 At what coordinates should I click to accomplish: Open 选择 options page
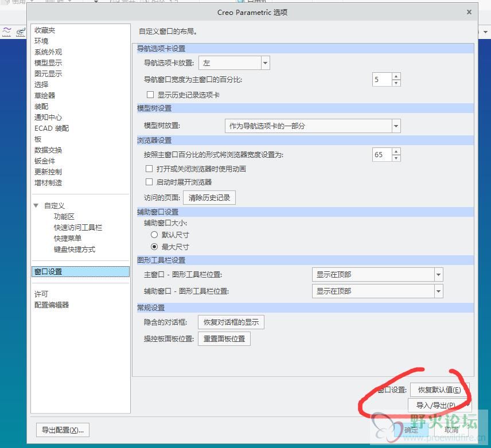pyautogui.click(x=41, y=84)
